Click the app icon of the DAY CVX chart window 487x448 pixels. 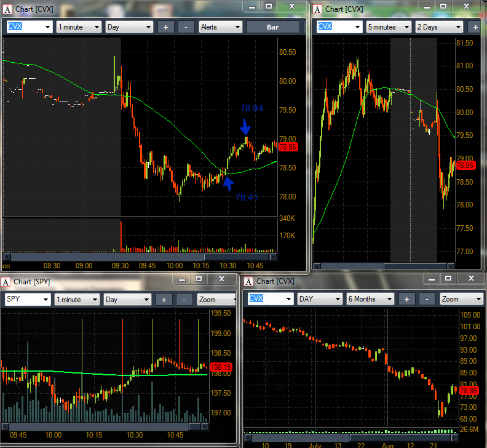click(248, 282)
